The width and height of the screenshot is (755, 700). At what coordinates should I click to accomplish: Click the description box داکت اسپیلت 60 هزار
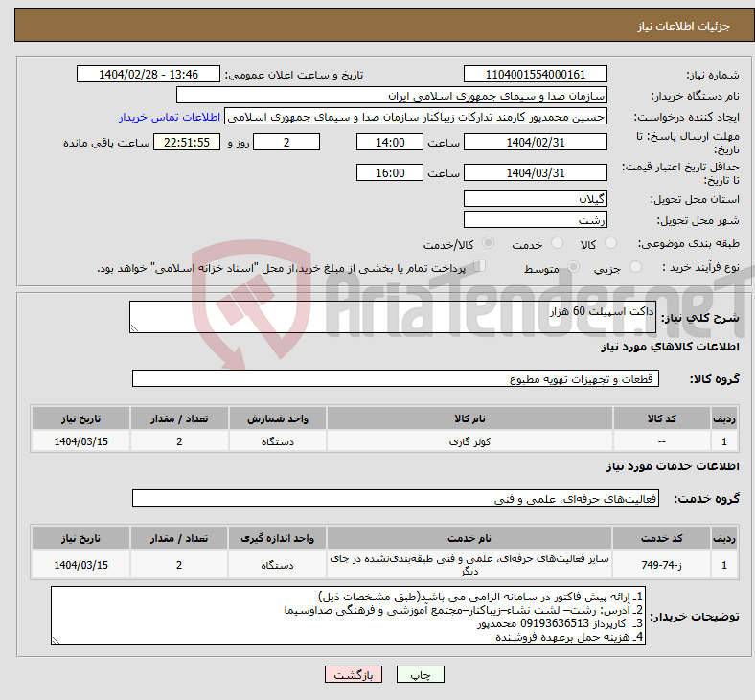(x=393, y=317)
